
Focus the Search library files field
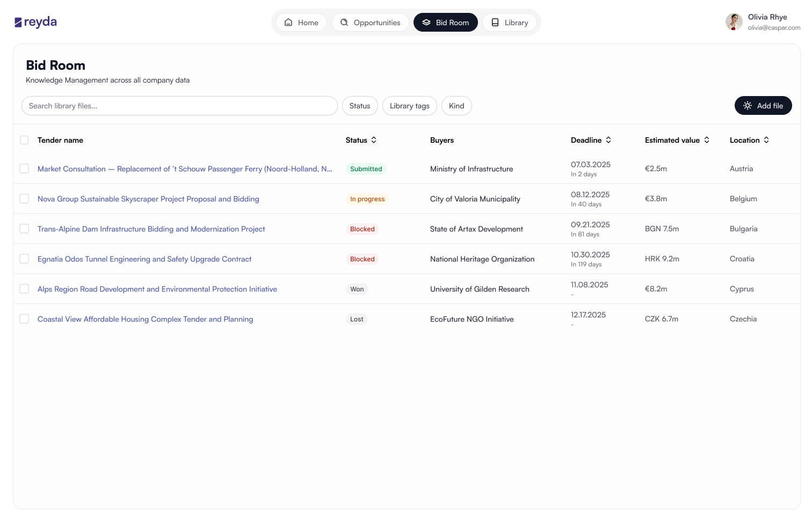coord(179,106)
